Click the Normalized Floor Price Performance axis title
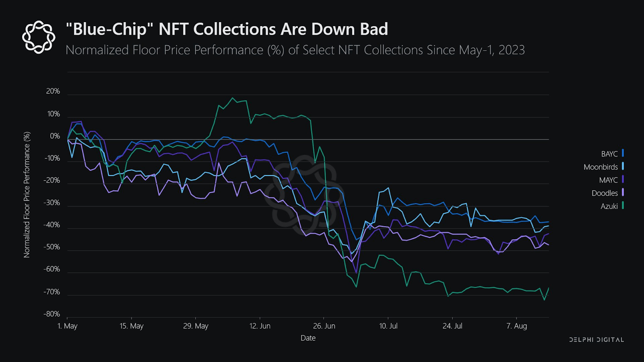The width and height of the screenshot is (644, 362). click(x=27, y=195)
